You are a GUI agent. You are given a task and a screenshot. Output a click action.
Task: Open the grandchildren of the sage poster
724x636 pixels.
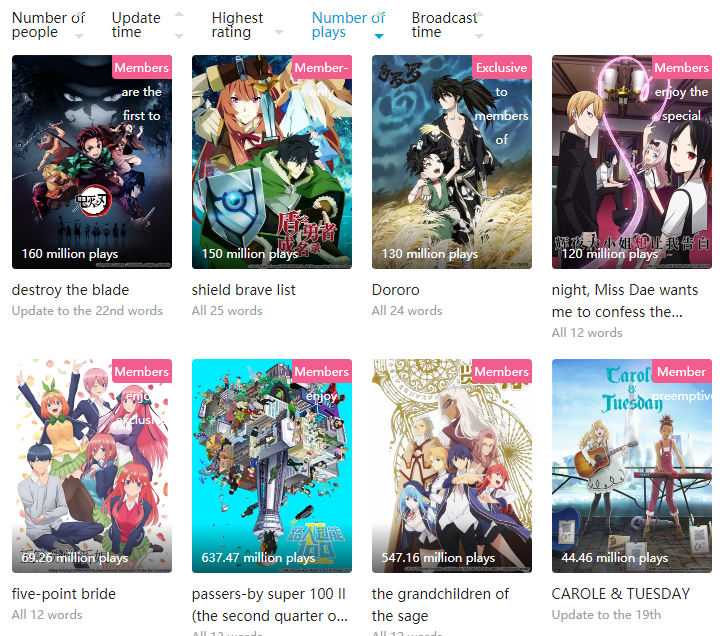452,466
